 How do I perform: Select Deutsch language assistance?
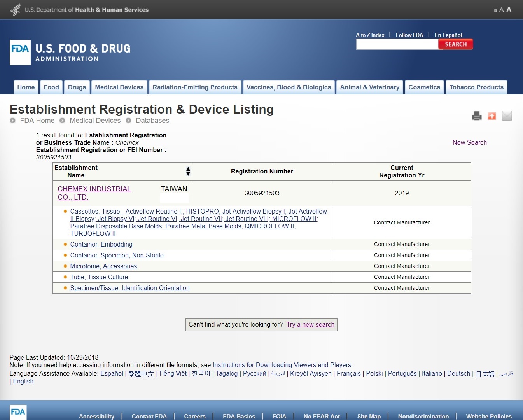pyautogui.click(x=459, y=374)
